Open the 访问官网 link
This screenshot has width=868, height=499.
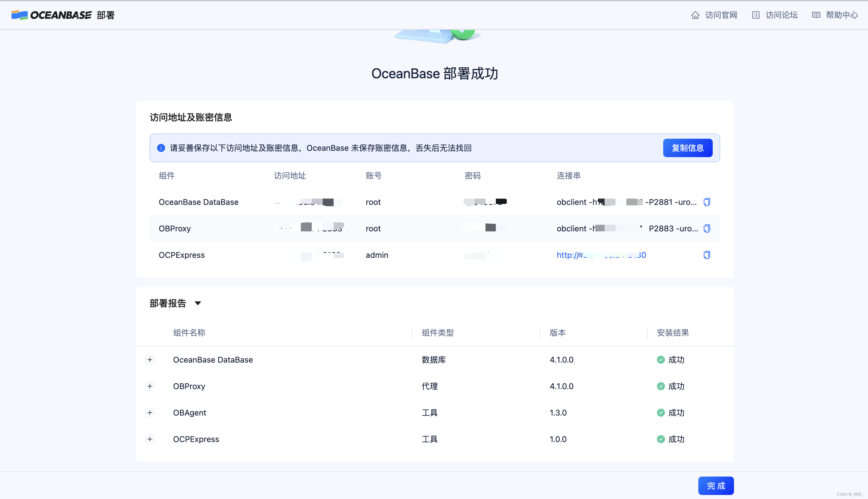[x=721, y=15]
